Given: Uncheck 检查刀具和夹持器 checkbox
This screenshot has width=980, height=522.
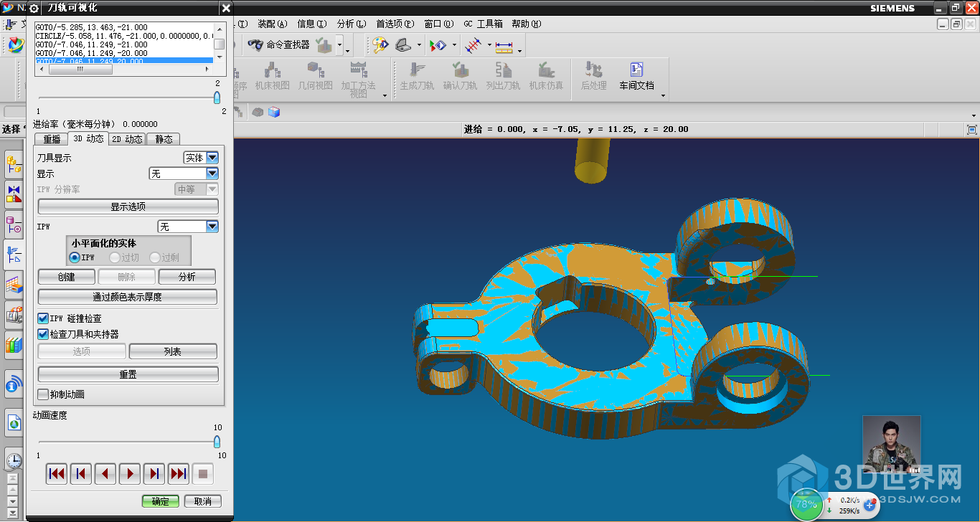Looking at the screenshot, I should click(44, 334).
